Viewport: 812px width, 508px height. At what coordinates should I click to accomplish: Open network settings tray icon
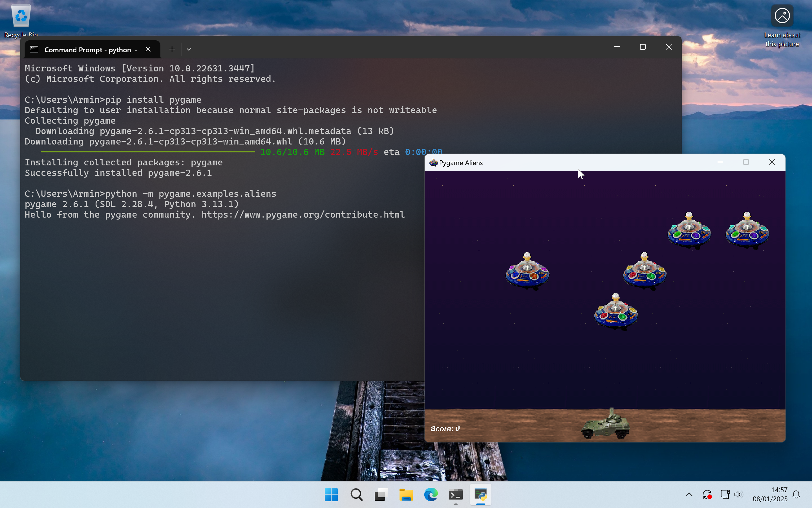tap(725, 494)
